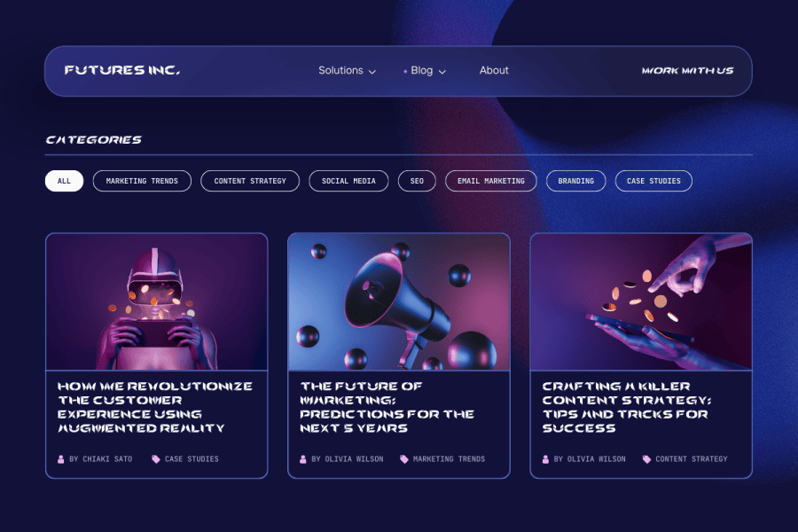Screen dimensions: 798x532
Task: Choose the Social Media filter
Action: (348, 181)
